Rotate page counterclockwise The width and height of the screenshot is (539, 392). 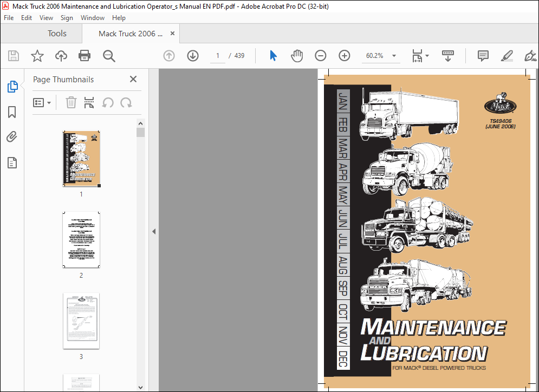108,102
